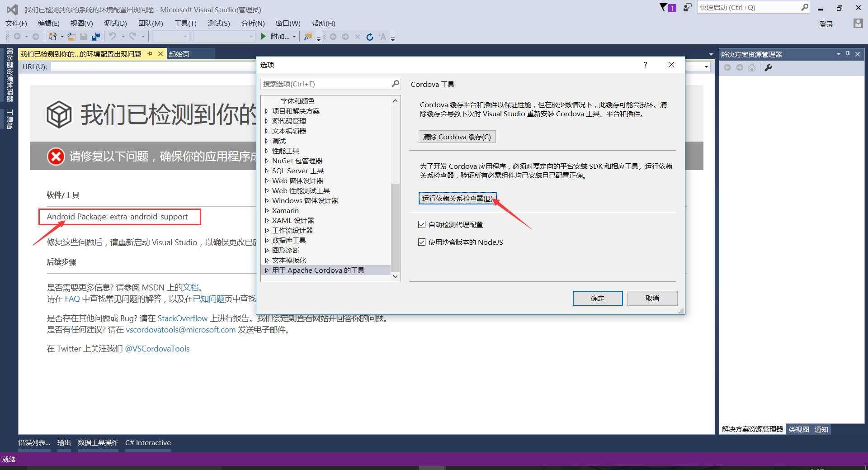Open the Solution Explorer window options dropdown
868x470 pixels.
point(839,54)
